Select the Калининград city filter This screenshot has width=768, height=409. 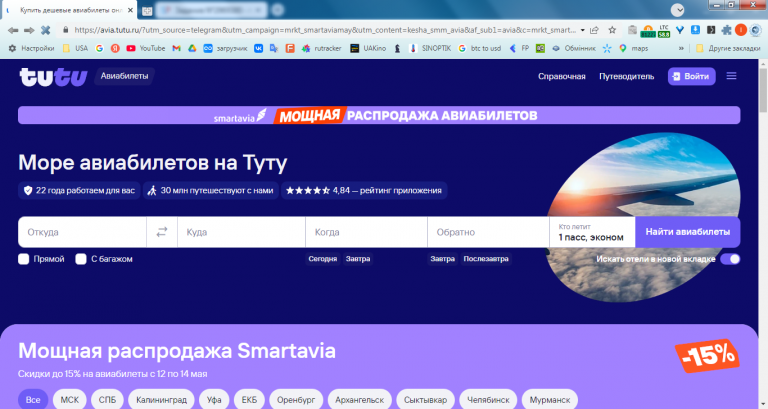[161, 400]
